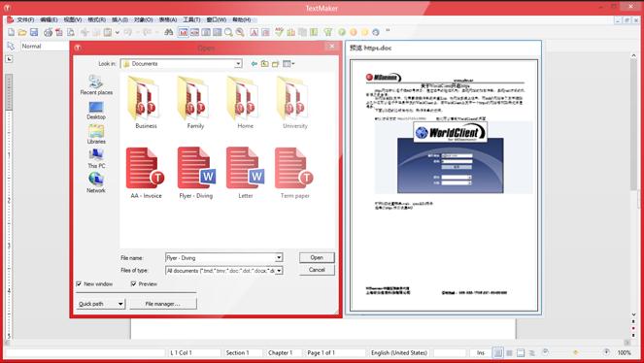Expand the Quick path dropdown
The width and height of the screenshot is (644, 363).
(120, 304)
